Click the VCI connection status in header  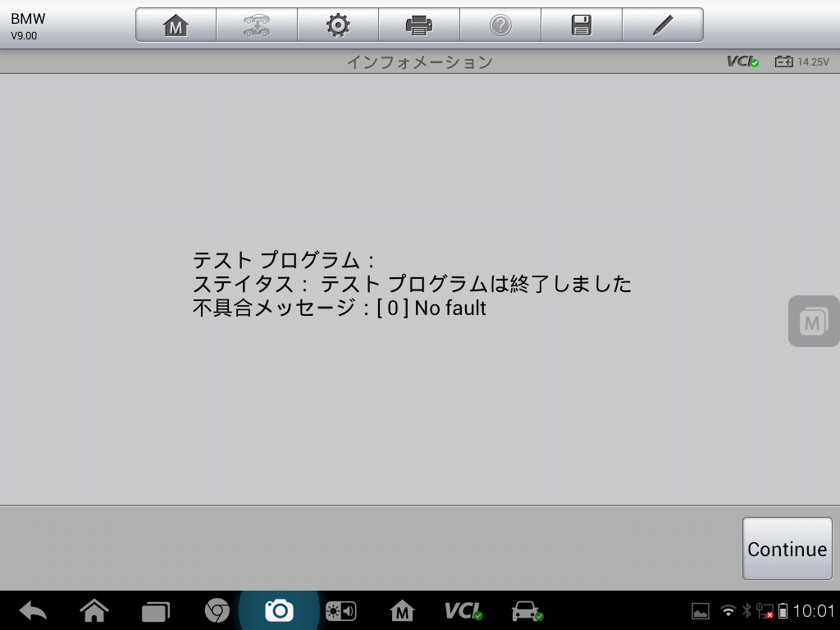click(742, 62)
